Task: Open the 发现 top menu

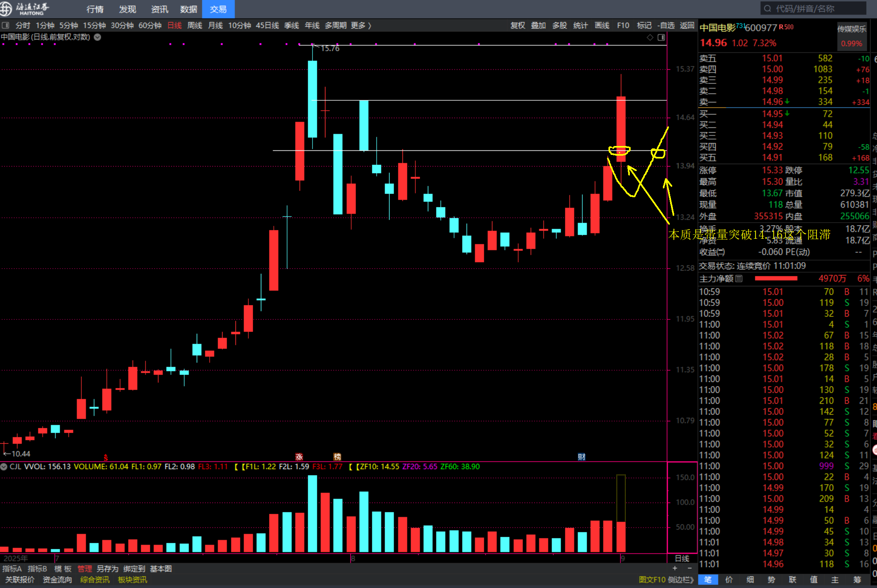Action: pyautogui.click(x=127, y=9)
